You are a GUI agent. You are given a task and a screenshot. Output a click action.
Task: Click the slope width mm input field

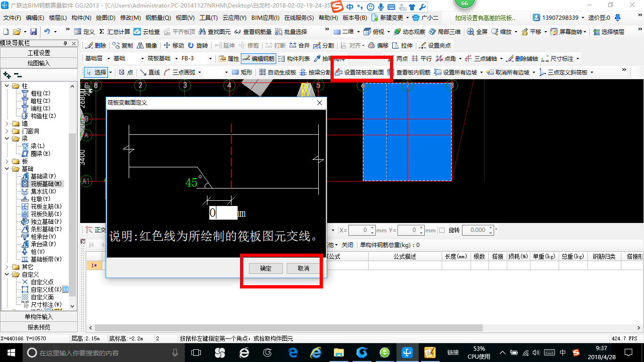pos(223,213)
